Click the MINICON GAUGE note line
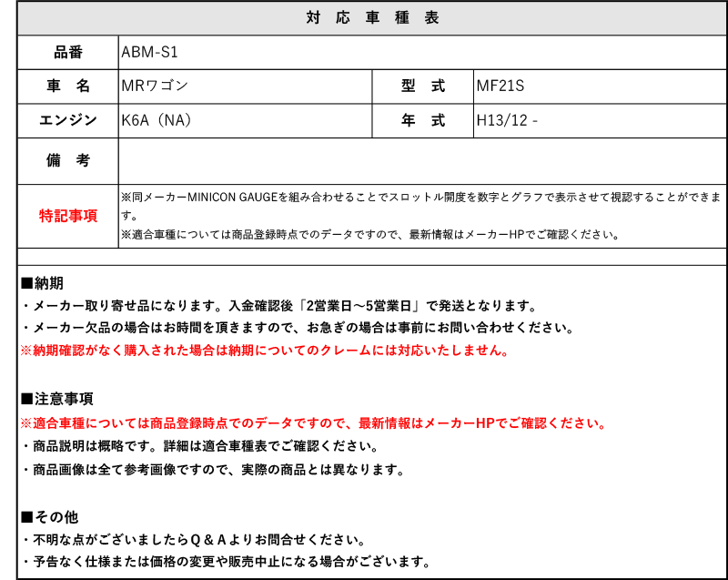The height and width of the screenshot is (580, 728). coord(421,206)
